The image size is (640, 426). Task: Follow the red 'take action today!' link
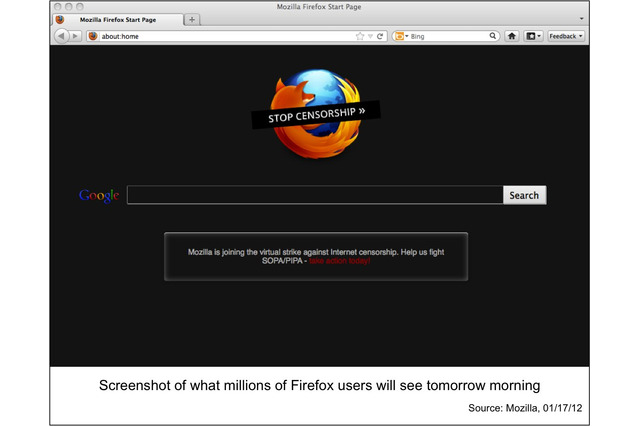pos(340,261)
